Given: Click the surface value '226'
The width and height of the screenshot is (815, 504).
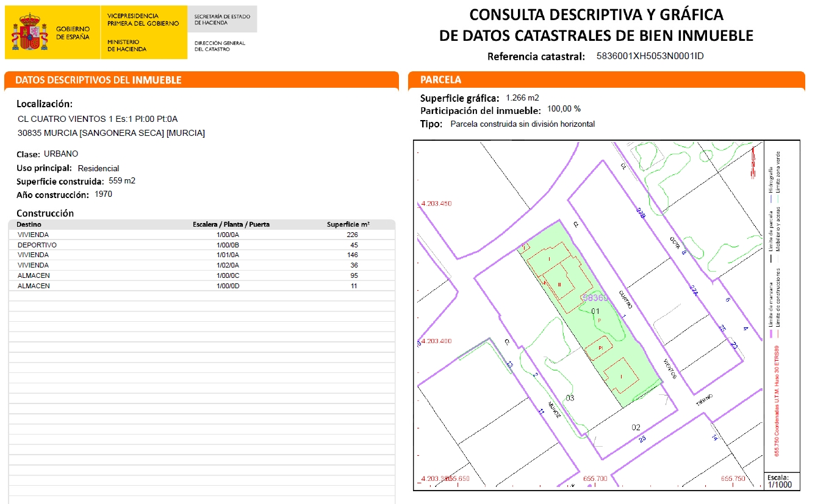Looking at the screenshot, I should (x=352, y=235).
